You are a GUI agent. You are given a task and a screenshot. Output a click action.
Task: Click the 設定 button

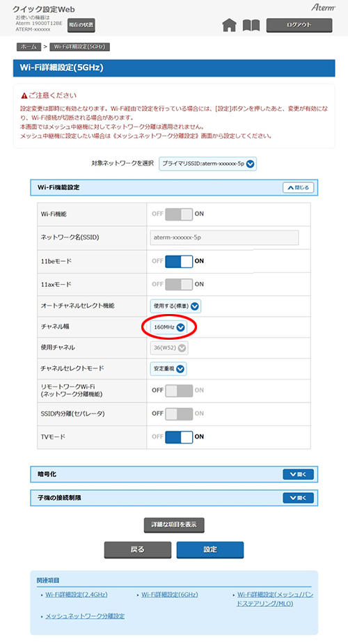210,549
